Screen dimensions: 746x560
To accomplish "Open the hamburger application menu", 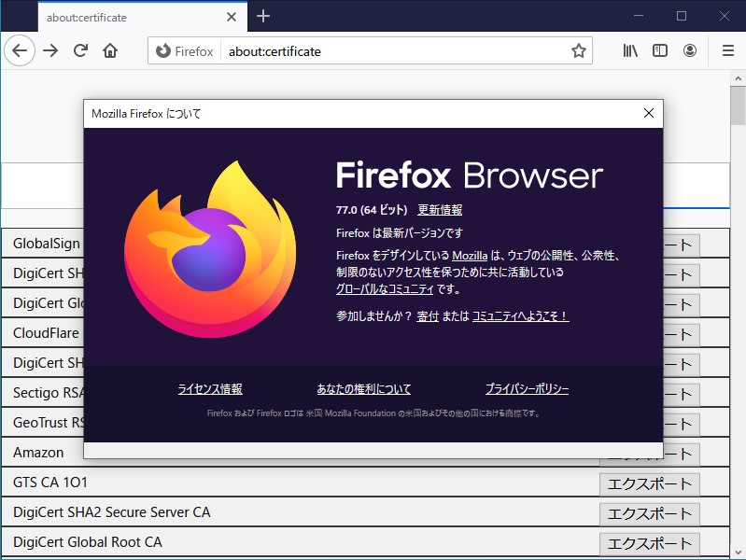I will pos(728,50).
